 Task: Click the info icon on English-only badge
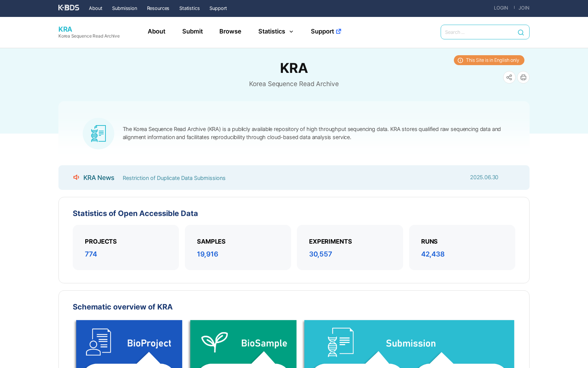(460, 60)
